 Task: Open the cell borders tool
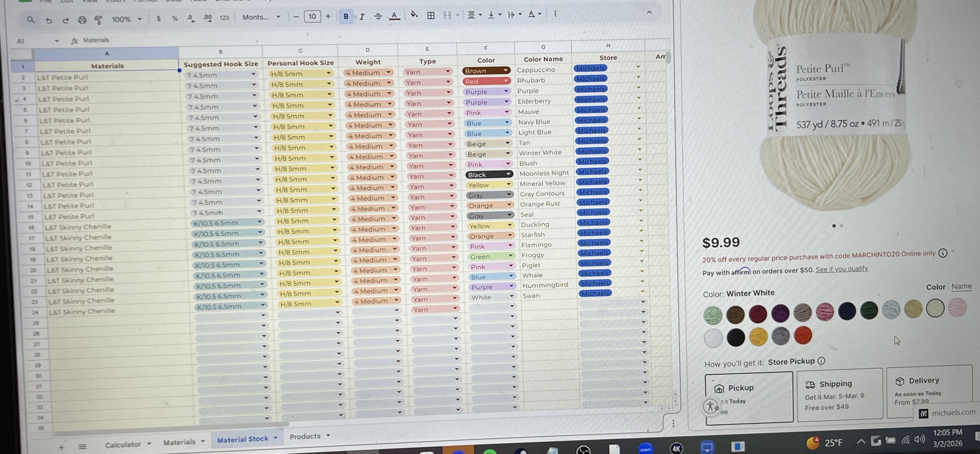pos(431,15)
